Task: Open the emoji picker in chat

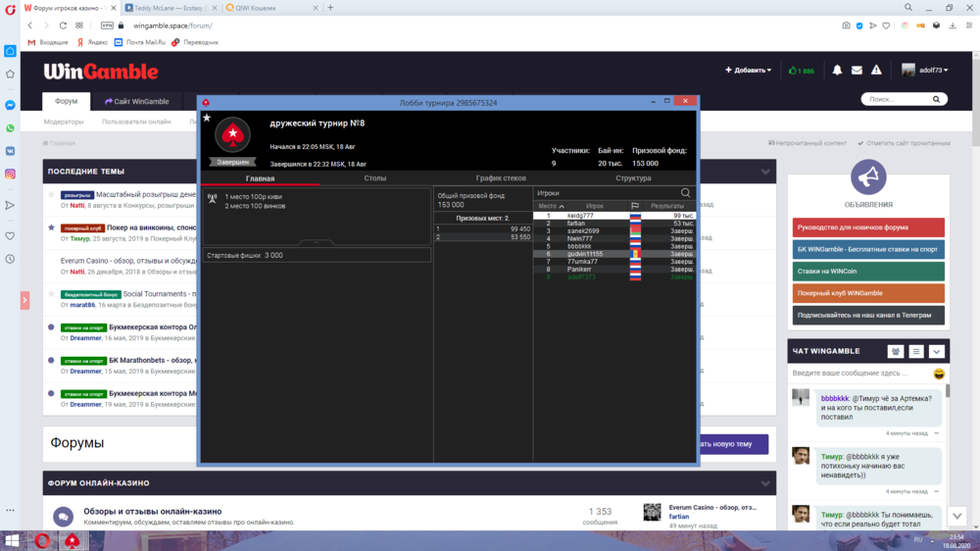Action: pos(939,374)
